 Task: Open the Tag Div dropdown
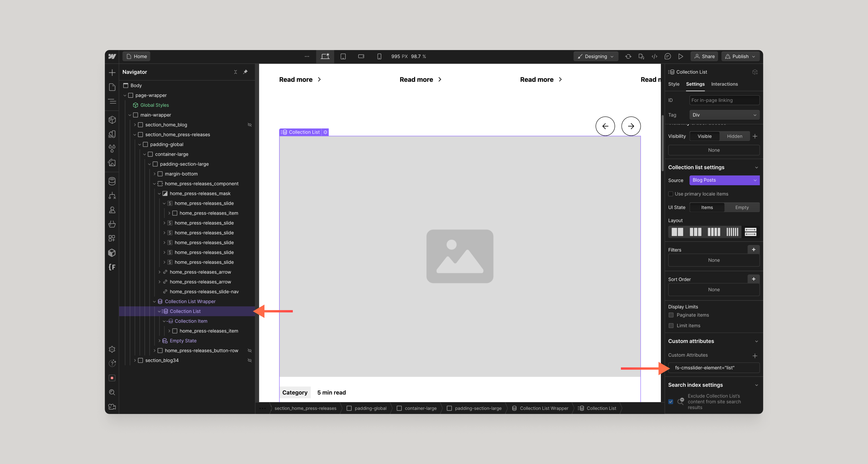tap(724, 115)
